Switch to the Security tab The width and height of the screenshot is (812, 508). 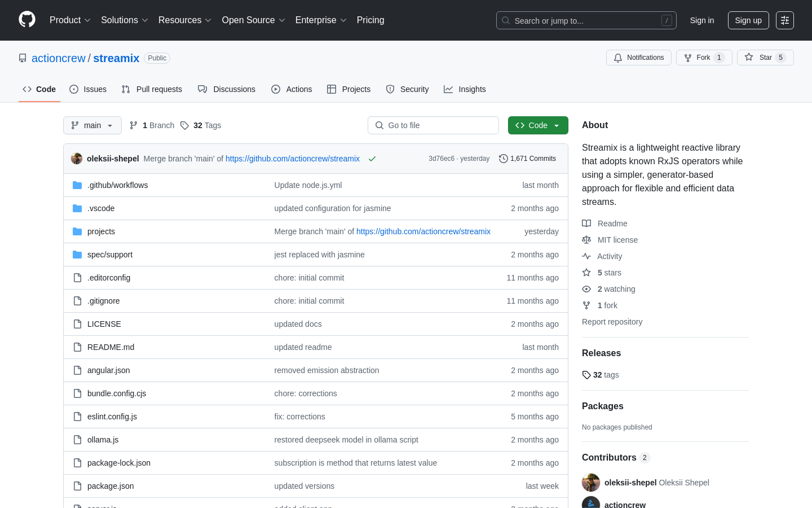[x=407, y=89]
